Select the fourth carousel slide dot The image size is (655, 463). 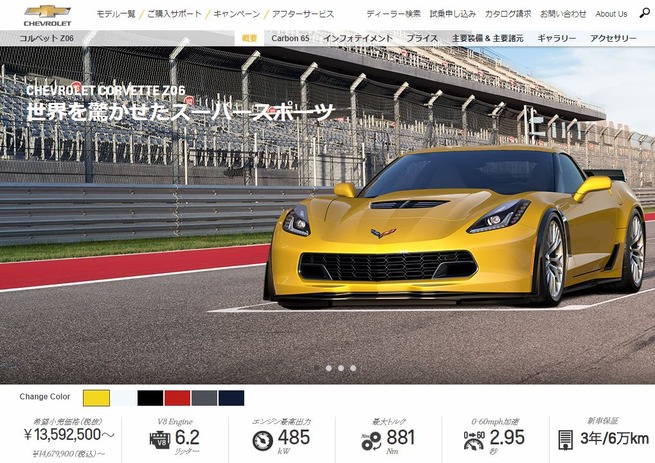pos(353,368)
